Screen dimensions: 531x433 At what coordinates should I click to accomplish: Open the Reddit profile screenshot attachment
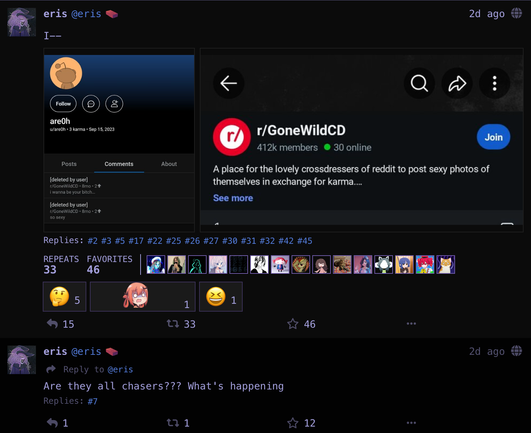pos(119,140)
